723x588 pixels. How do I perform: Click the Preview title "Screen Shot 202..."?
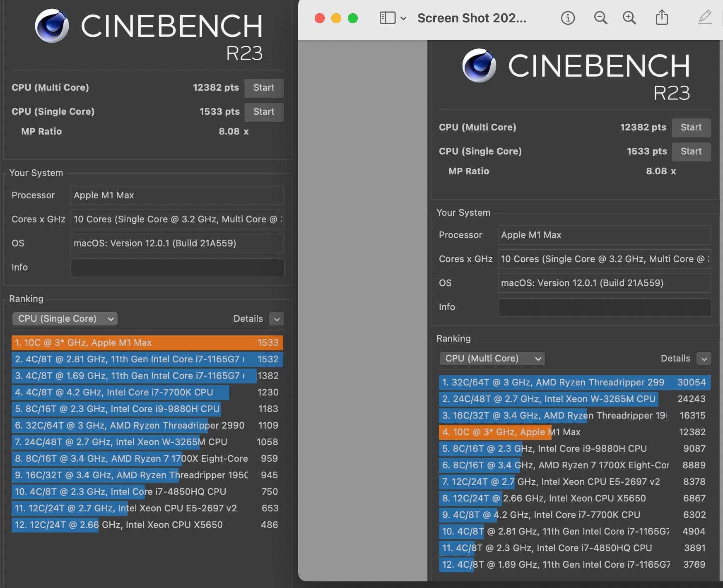[472, 18]
